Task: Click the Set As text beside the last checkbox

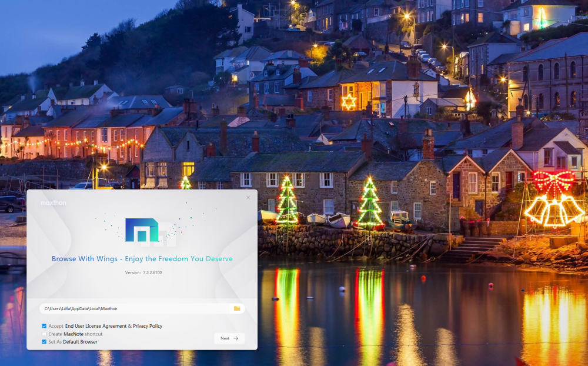Action: coord(55,342)
